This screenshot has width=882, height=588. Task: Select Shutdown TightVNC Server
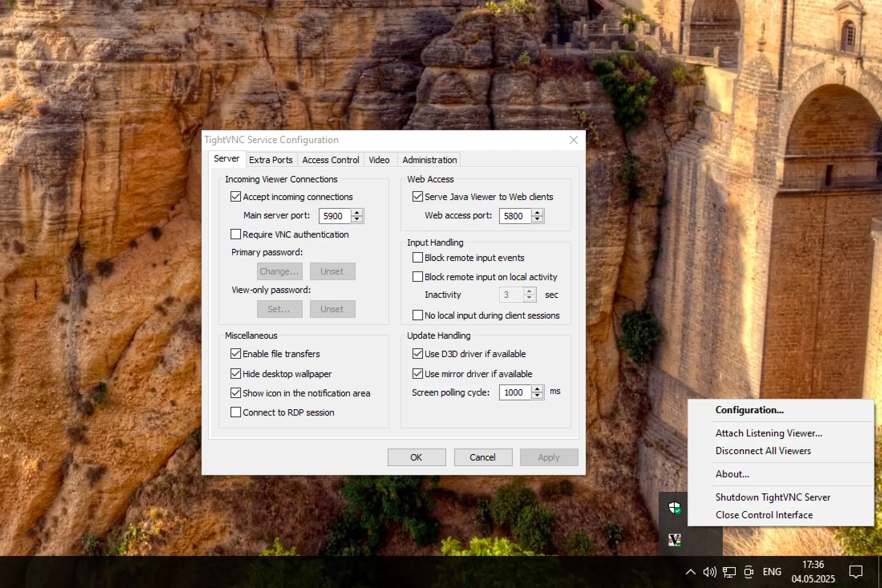781,497
